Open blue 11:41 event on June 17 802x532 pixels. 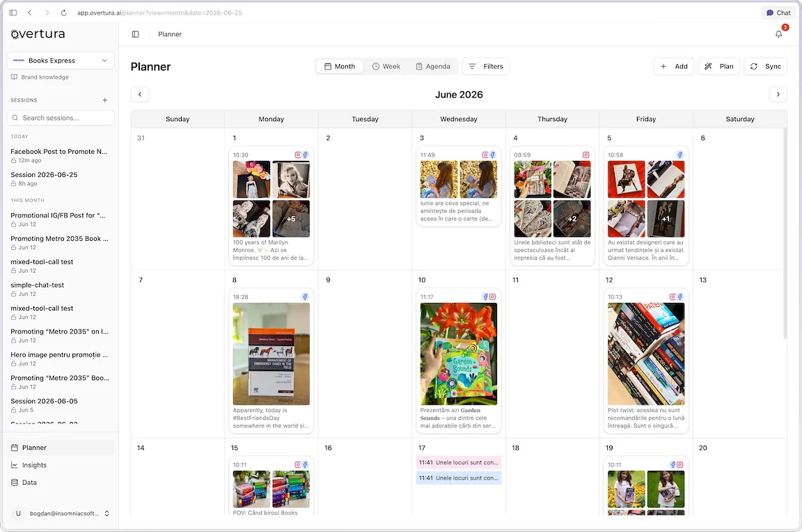[459, 478]
